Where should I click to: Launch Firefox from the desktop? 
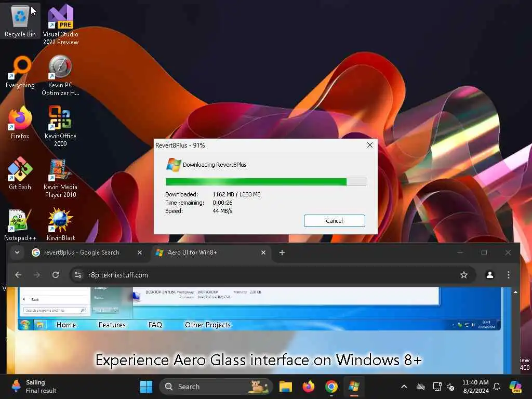[x=20, y=123]
